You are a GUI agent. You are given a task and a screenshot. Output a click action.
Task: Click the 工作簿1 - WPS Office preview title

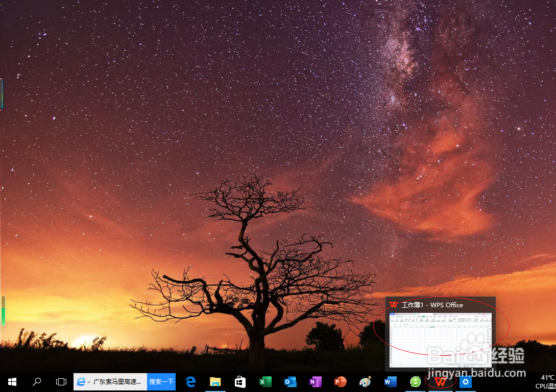click(432, 305)
